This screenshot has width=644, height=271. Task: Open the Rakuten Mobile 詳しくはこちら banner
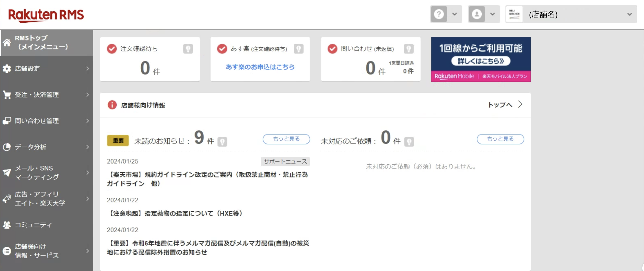(481, 59)
